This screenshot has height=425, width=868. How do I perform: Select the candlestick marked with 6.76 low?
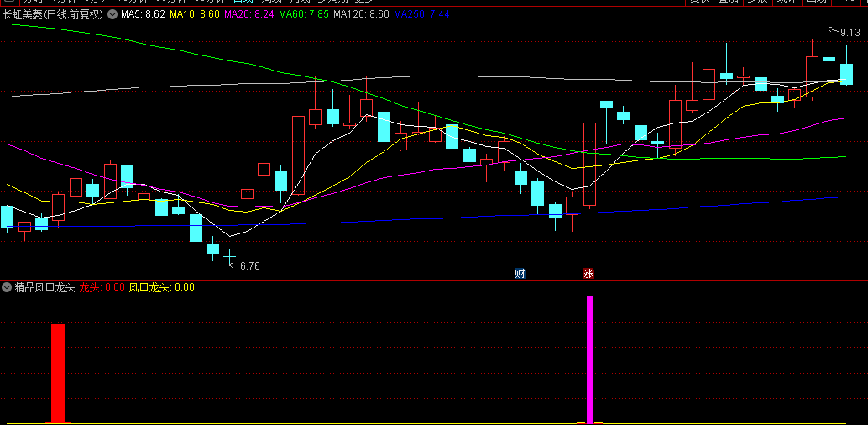pyautogui.click(x=229, y=256)
